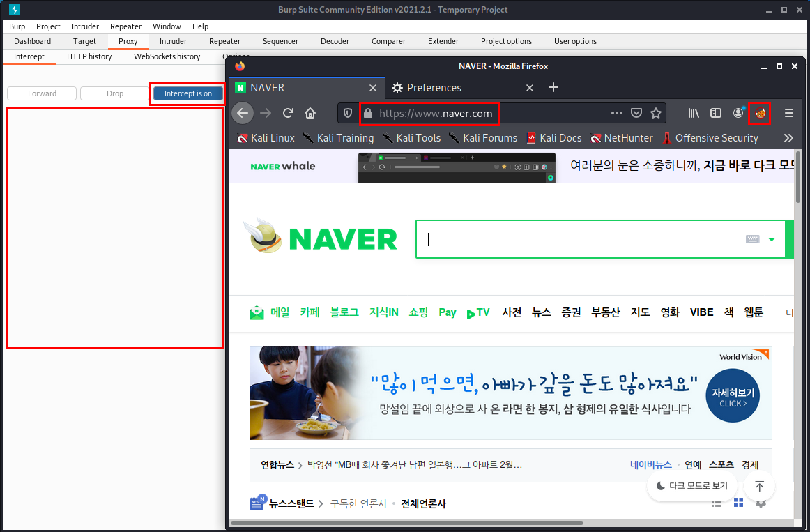
Task: Show more bookmarks chevron
Action: click(788, 138)
